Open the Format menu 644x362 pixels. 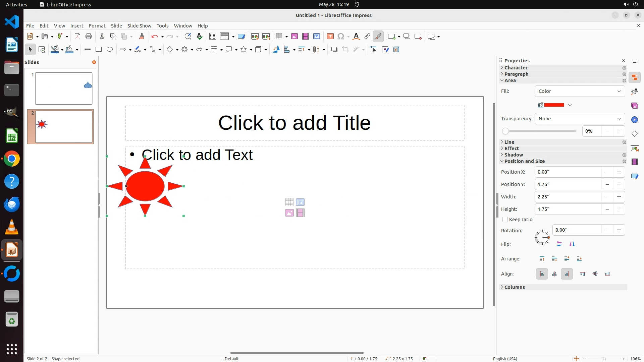[97, 26]
